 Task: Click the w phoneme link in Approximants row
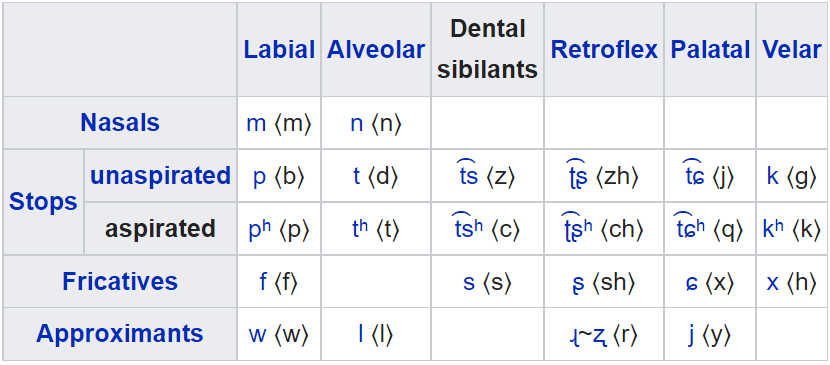pyautogui.click(x=257, y=335)
